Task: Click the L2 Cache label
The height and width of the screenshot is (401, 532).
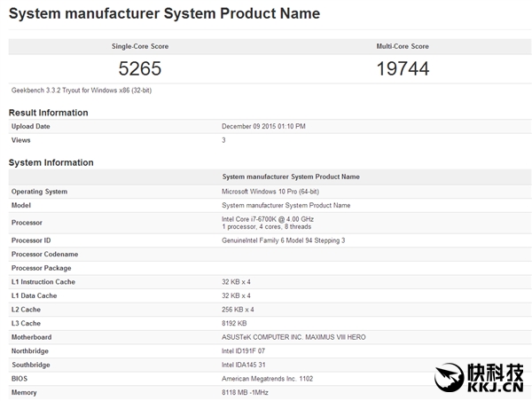Action: [x=26, y=310]
